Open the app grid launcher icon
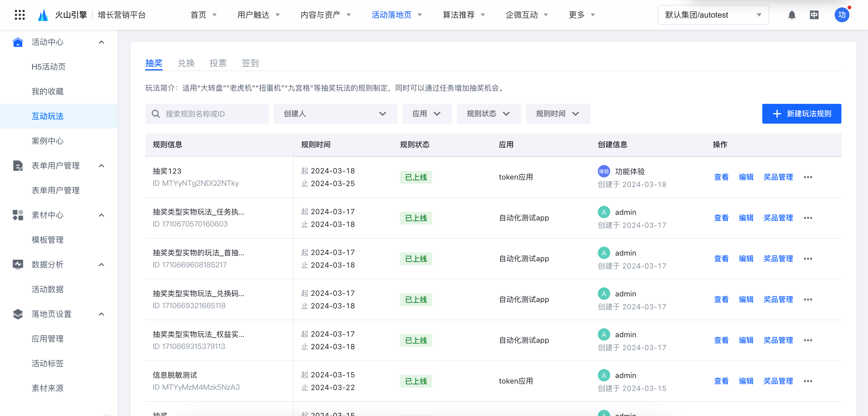868x416 pixels. [x=20, y=15]
